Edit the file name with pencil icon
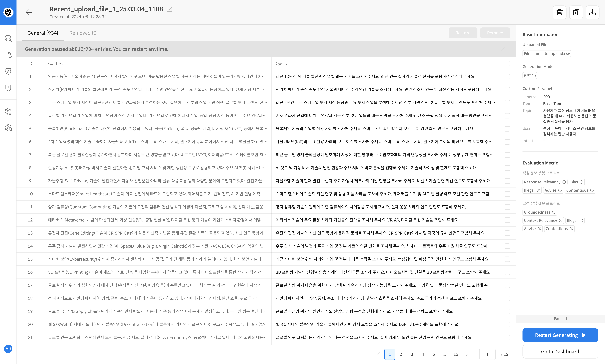 pos(169,9)
